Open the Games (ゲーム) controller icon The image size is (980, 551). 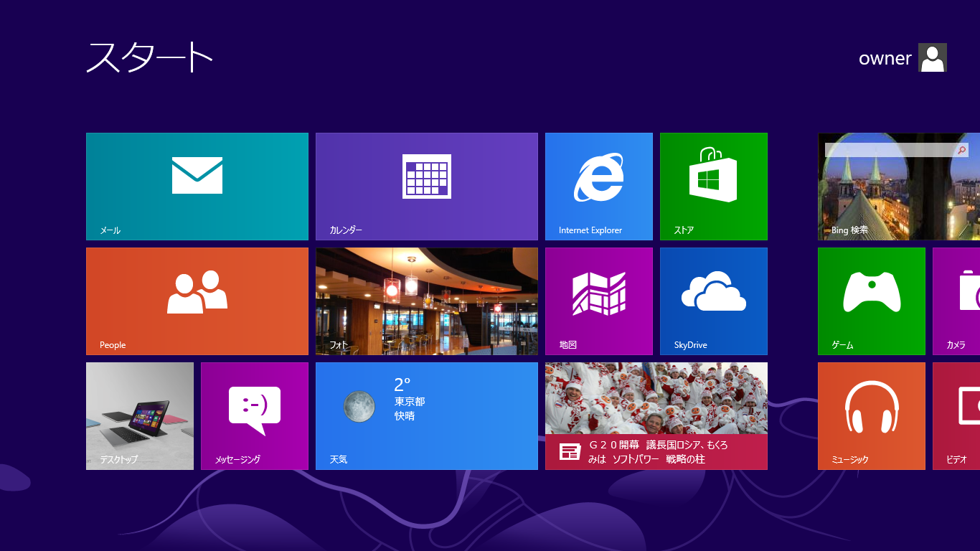(872, 291)
